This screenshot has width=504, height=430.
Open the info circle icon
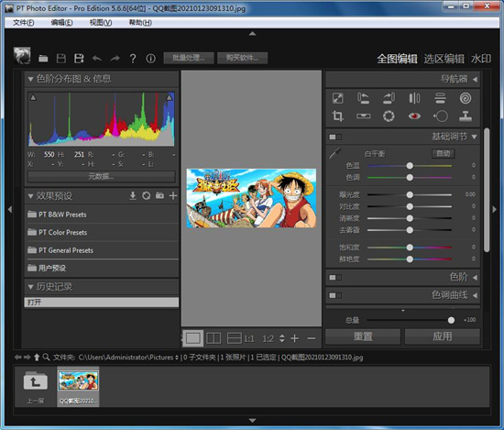click(151, 59)
